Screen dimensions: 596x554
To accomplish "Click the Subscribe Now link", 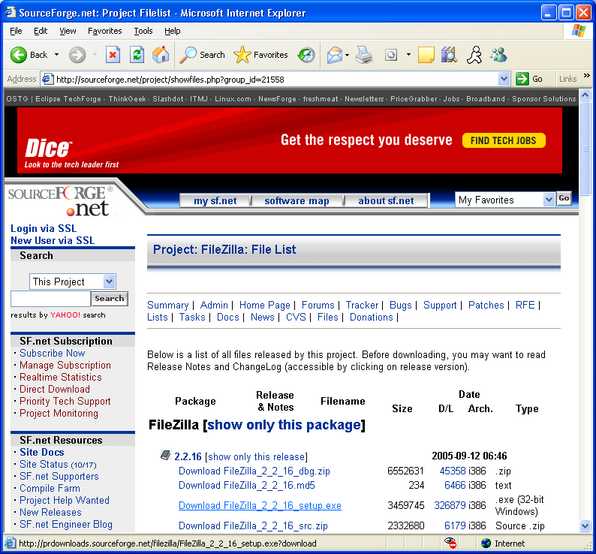I will click(x=52, y=353).
